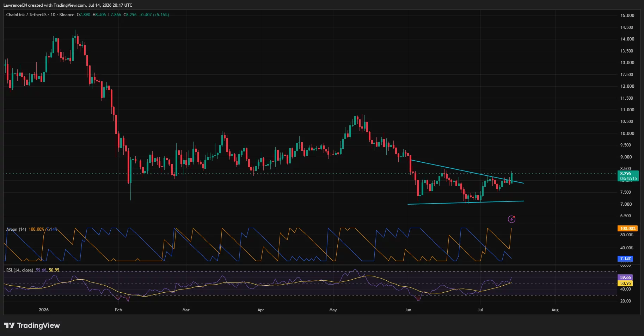The image size is (644, 336).
Task: Click the Aroon 100.00% legend value
Action: 36,229
